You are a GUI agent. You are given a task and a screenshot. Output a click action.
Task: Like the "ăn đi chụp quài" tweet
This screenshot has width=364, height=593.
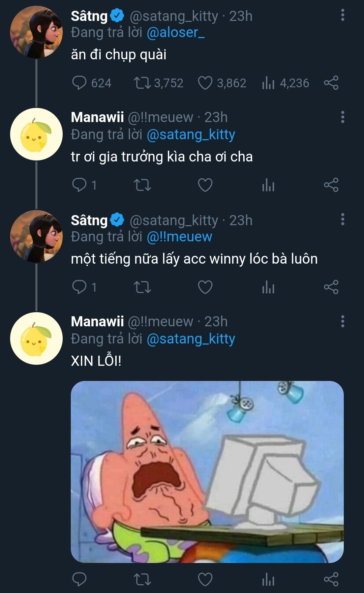coord(205,83)
